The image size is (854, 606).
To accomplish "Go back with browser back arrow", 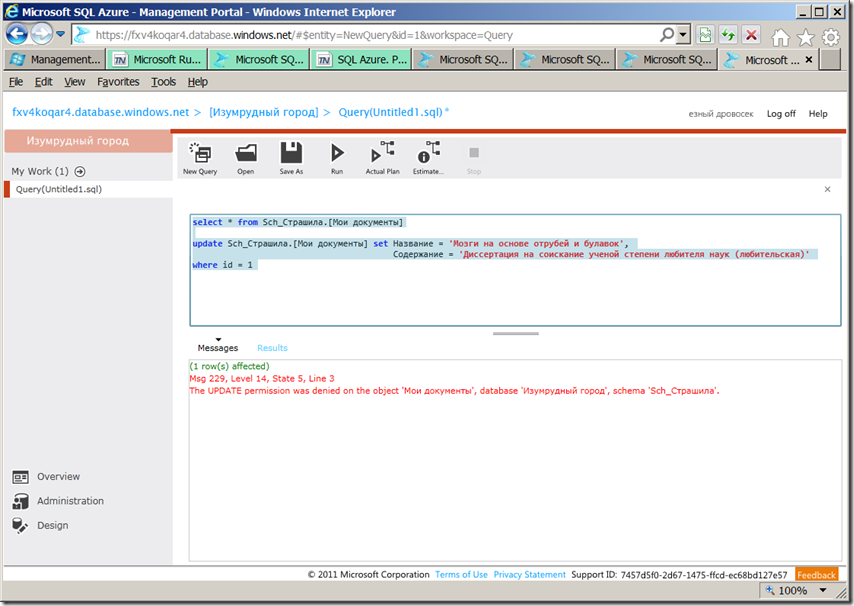I will pos(17,34).
